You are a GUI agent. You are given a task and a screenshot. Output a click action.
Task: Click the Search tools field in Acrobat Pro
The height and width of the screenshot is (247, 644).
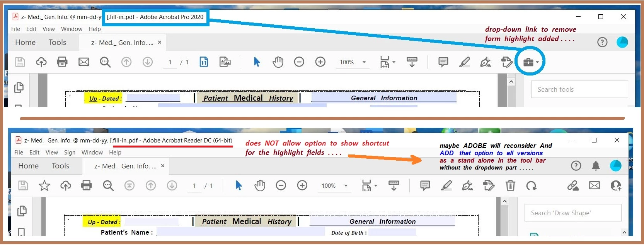[x=579, y=89]
